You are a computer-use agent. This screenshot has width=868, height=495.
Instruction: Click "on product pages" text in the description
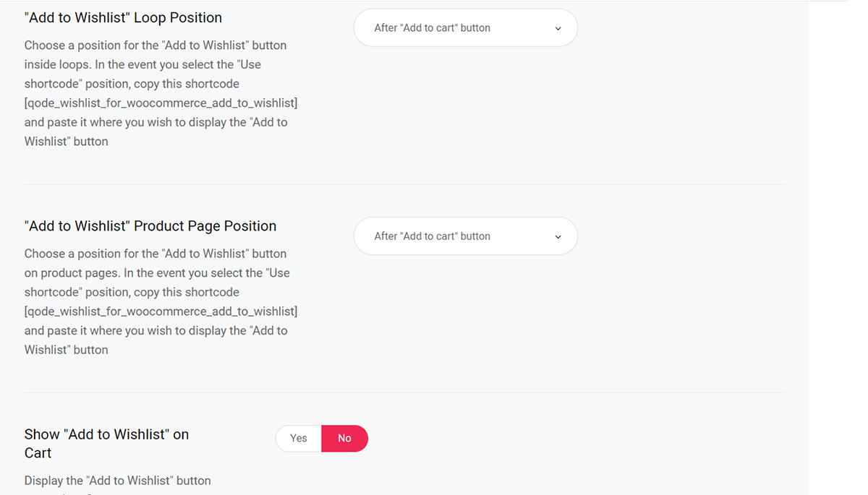[71, 273]
